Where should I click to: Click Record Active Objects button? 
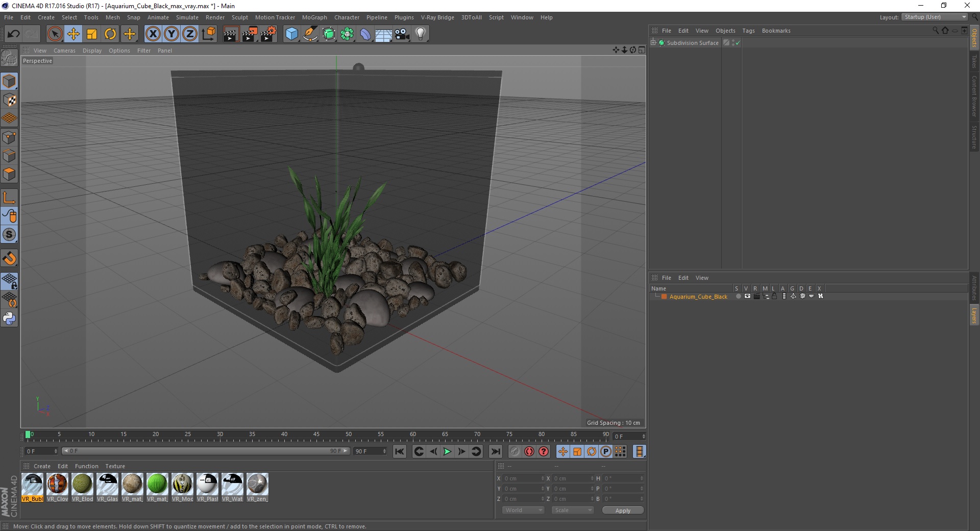(515, 451)
